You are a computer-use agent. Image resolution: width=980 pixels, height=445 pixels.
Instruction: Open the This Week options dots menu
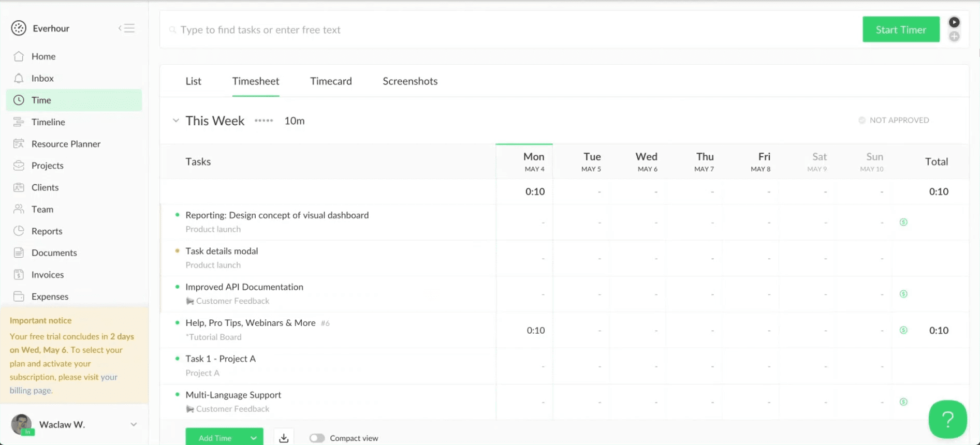click(x=264, y=121)
